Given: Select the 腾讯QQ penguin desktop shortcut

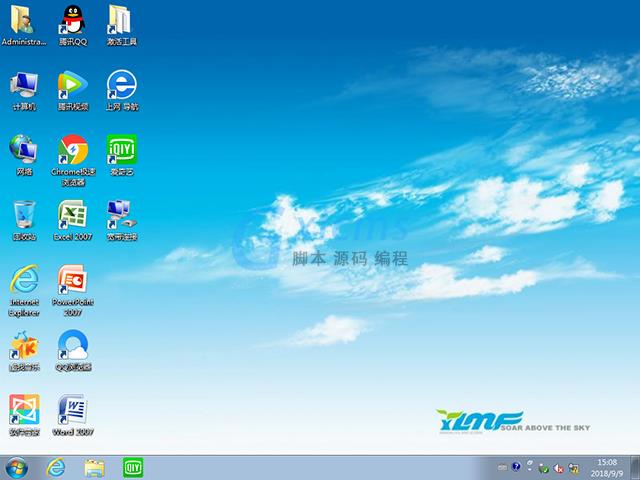Looking at the screenshot, I should click(73, 24).
